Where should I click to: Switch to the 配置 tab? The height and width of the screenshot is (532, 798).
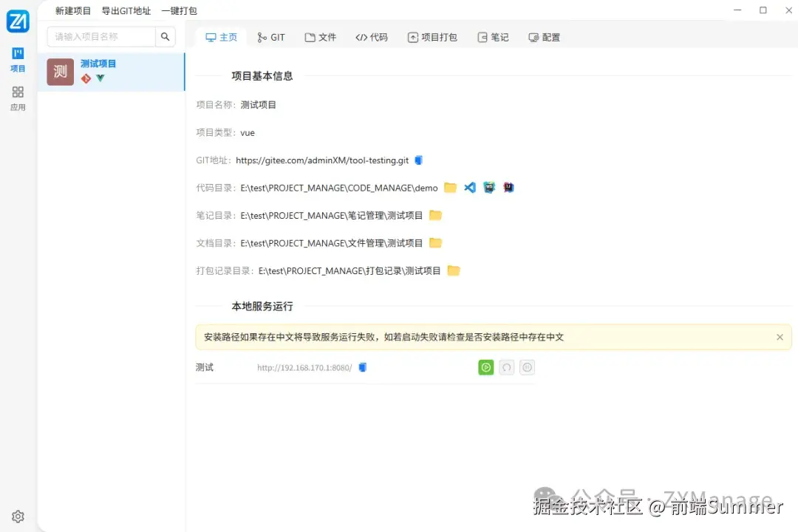(545, 36)
